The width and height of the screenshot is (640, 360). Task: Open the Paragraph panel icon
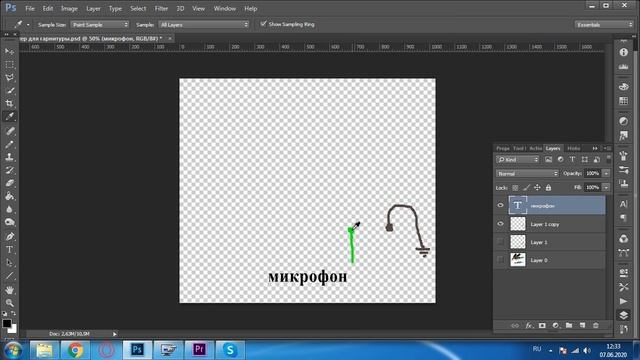click(x=623, y=218)
